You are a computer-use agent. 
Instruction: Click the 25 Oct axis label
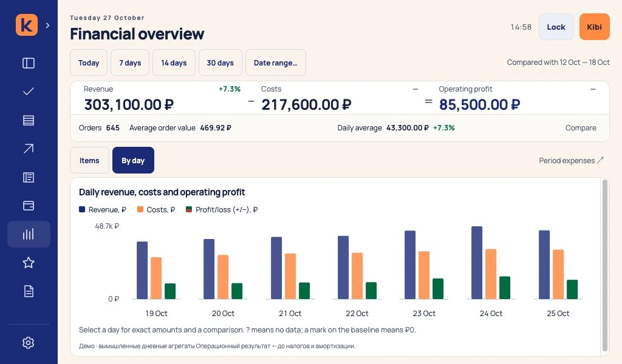tap(558, 313)
